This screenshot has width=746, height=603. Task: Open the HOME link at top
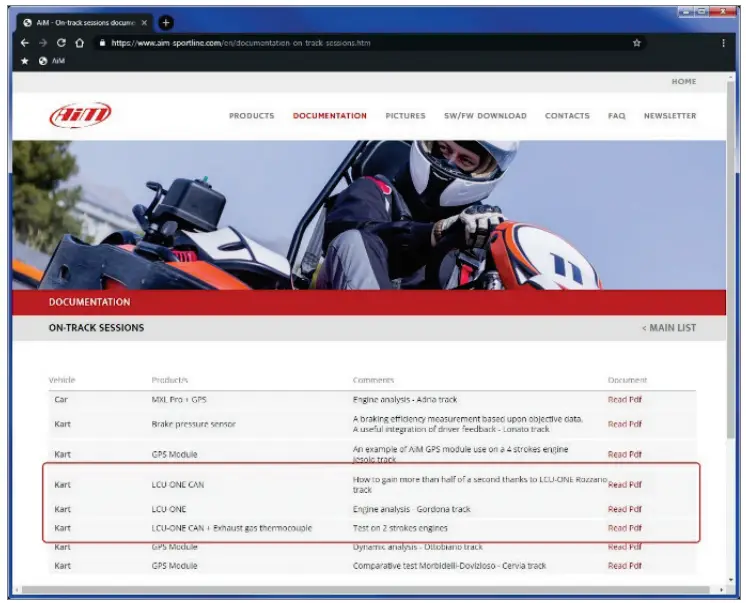point(684,81)
